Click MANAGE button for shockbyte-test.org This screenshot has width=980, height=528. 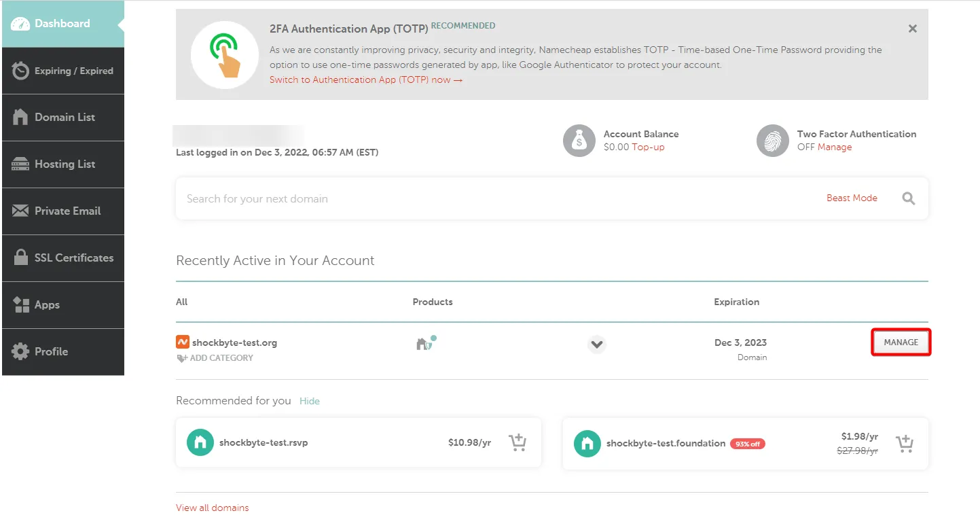point(901,342)
